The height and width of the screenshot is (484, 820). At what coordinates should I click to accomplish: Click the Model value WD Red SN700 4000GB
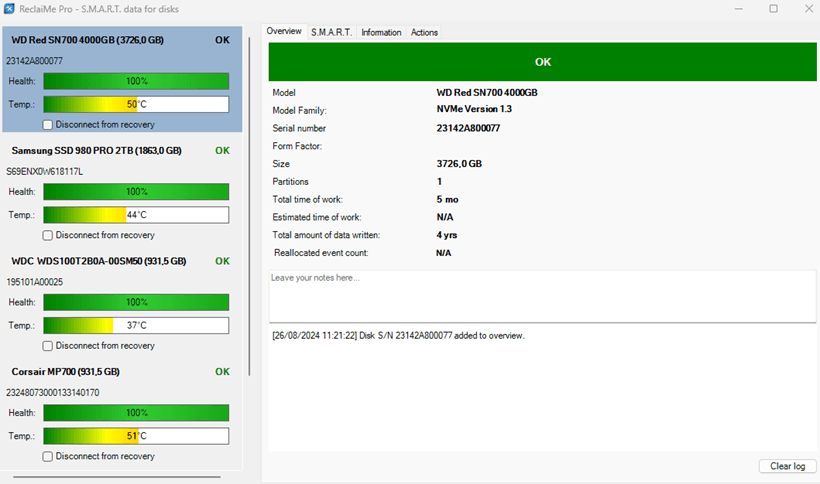487,93
